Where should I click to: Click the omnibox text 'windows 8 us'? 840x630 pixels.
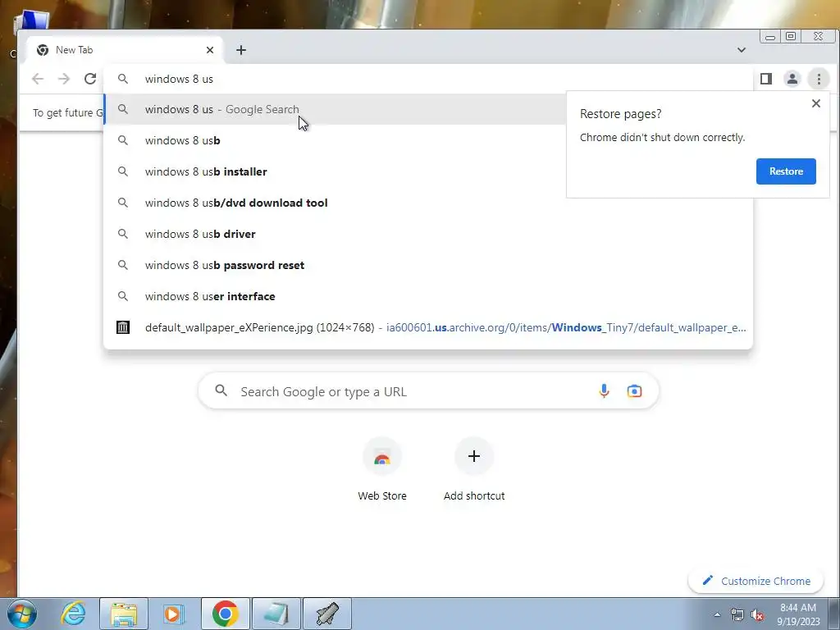tap(179, 80)
